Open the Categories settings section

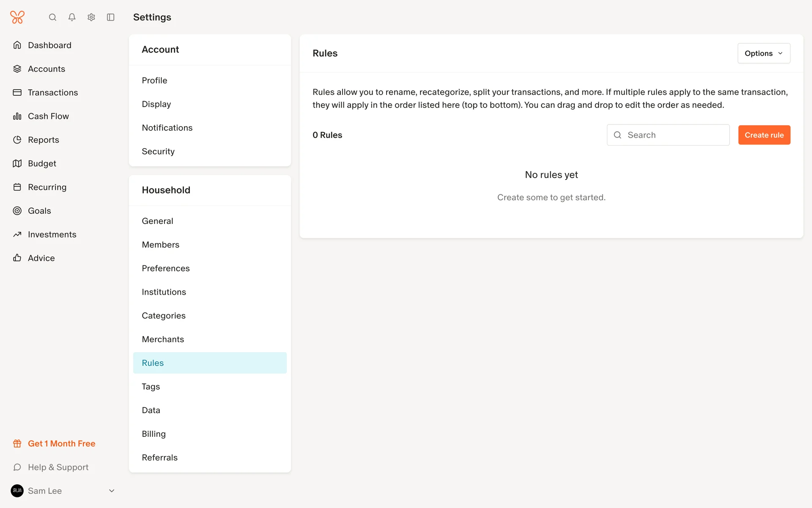click(x=163, y=315)
